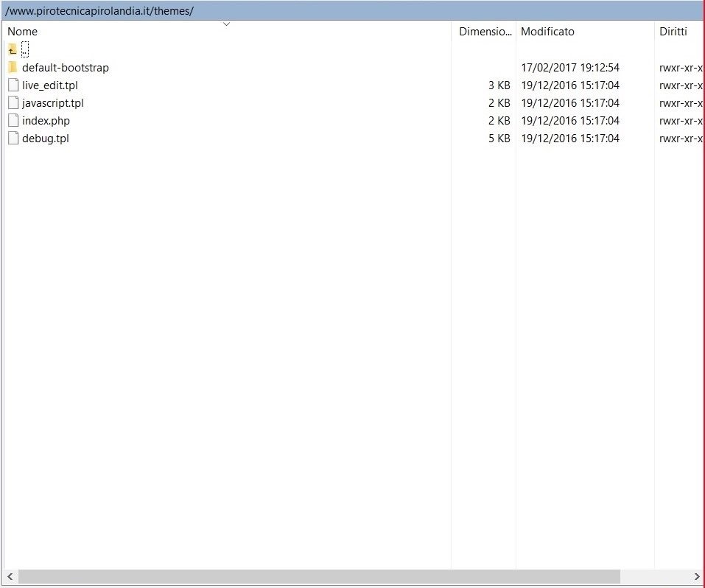Click the modified date of javascript.tpl

point(570,103)
